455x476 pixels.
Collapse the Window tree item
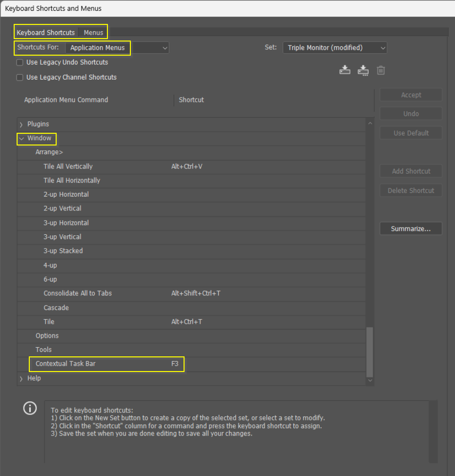(x=21, y=139)
